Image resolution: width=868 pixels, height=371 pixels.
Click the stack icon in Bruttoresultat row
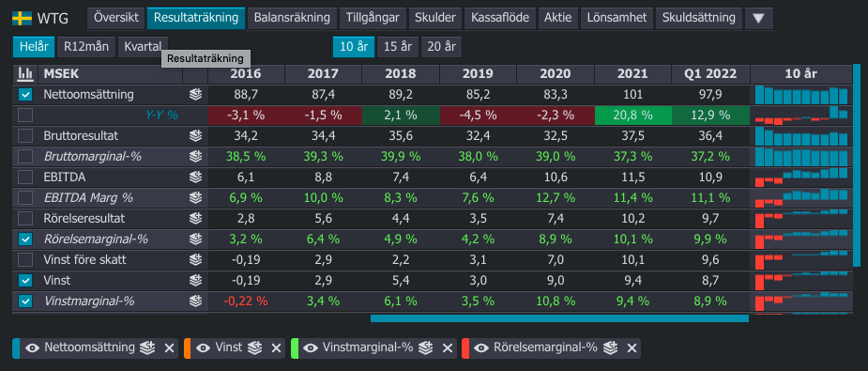pos(195,135)
